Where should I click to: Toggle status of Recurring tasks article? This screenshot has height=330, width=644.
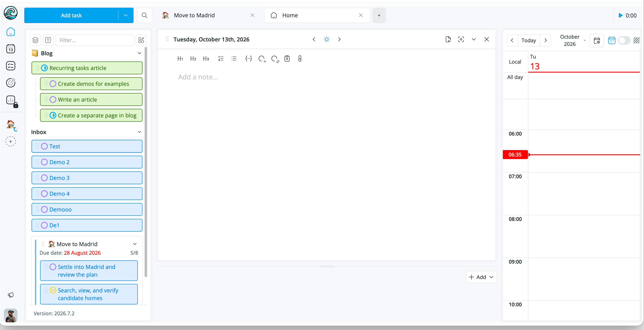click(44, 68)
